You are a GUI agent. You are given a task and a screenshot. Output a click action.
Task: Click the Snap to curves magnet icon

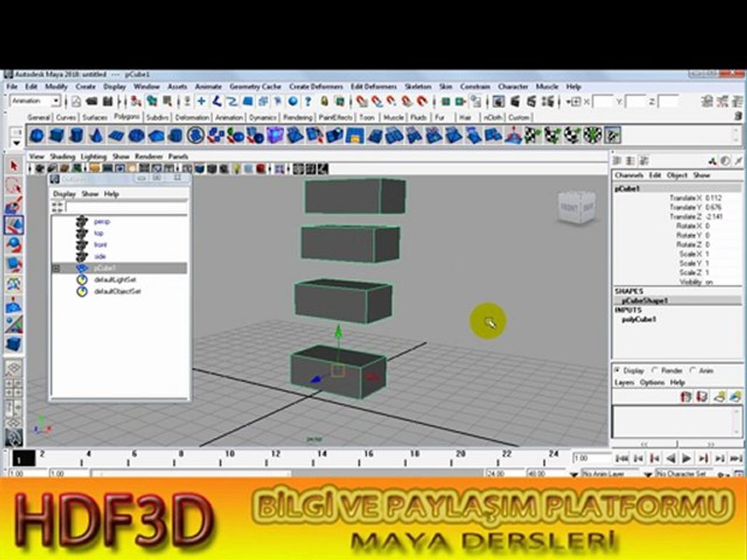377,101
